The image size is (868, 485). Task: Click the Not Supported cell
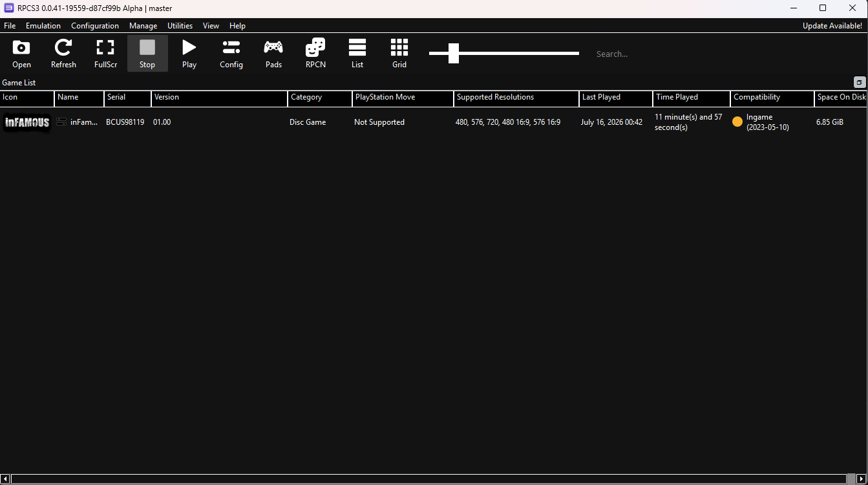379,122
